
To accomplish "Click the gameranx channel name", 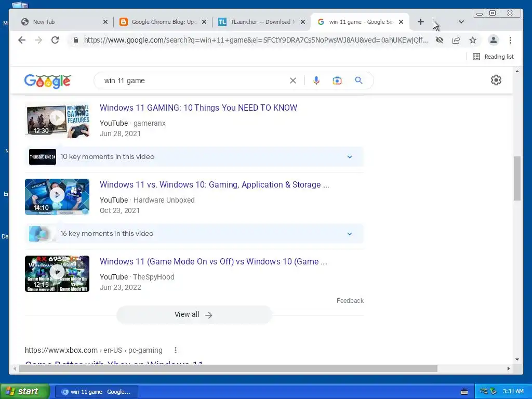I will coord(149,123).
